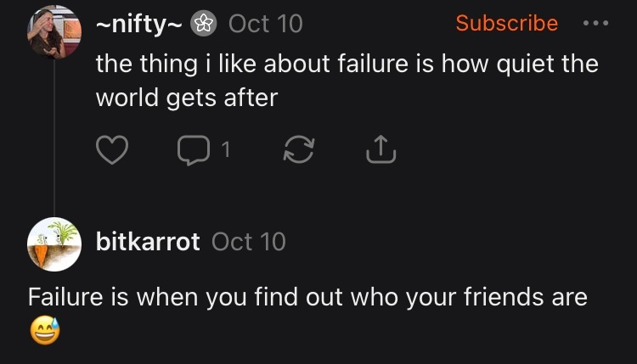Share the post with the upload arrow icon
Screen dimensions: 637x364
tap(380, 150)
